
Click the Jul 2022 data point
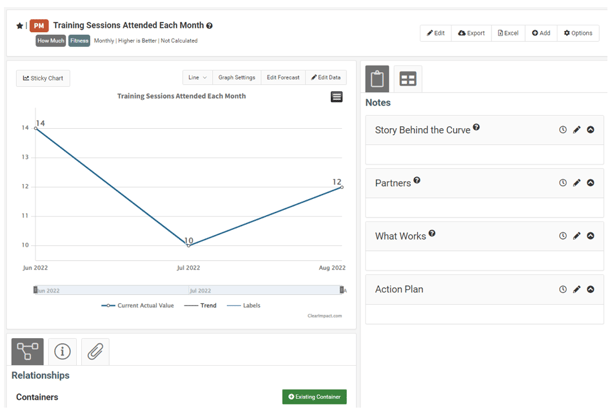tap(188, 244)
